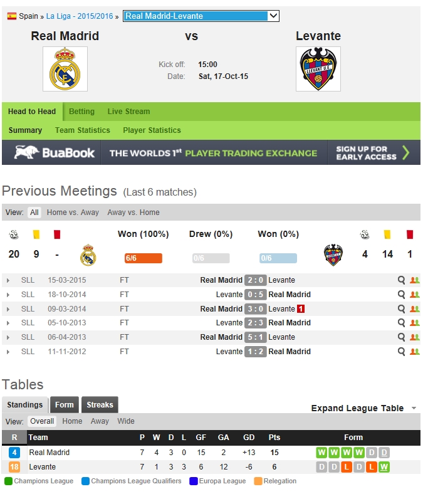Click small Real Madrid crest in Previous Meetings
Image resolution: width=423 pixels, height=504 pixels.
coord(88,255)
